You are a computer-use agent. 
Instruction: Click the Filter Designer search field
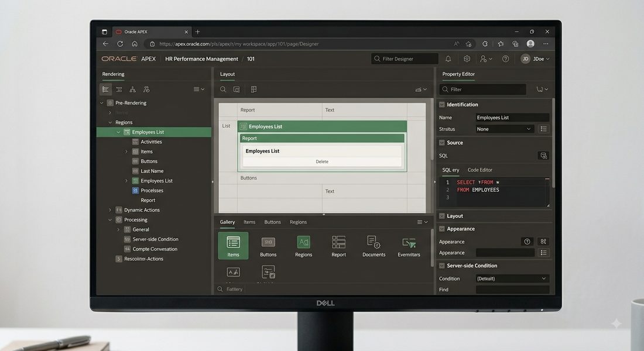coord(405,59)
